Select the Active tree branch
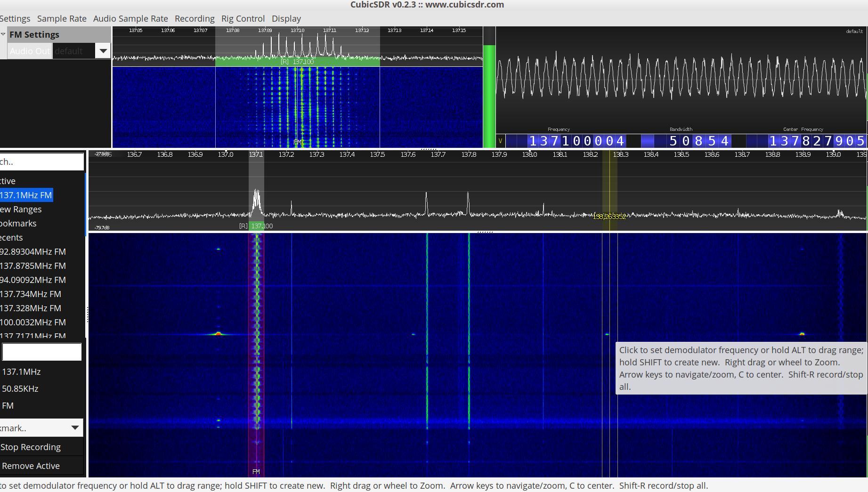The image size is (868, 492). point(8,181)
